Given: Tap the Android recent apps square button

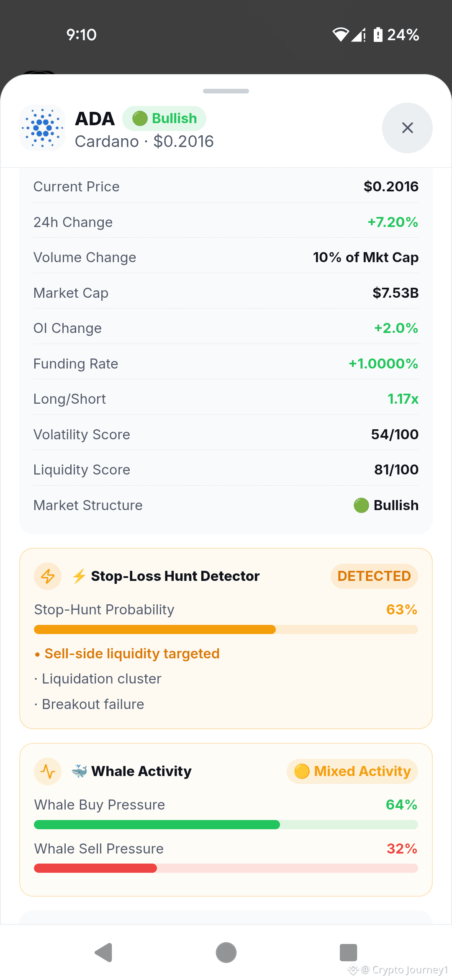Looking at the screenshot, I should 348,953.
